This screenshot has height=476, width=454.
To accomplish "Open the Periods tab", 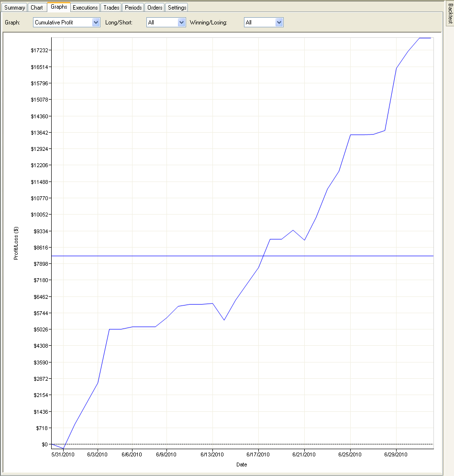I will [133, 8].
